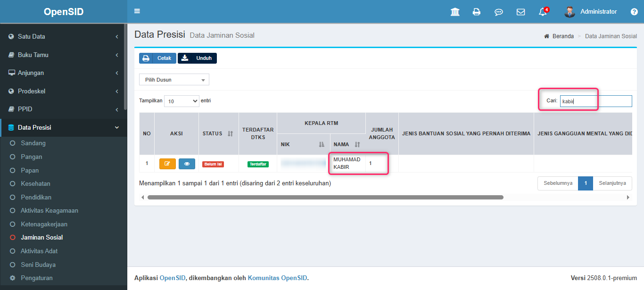644x290 pixels.
Task: Click the home icon next to Beranda
Action: coord(546,36)
